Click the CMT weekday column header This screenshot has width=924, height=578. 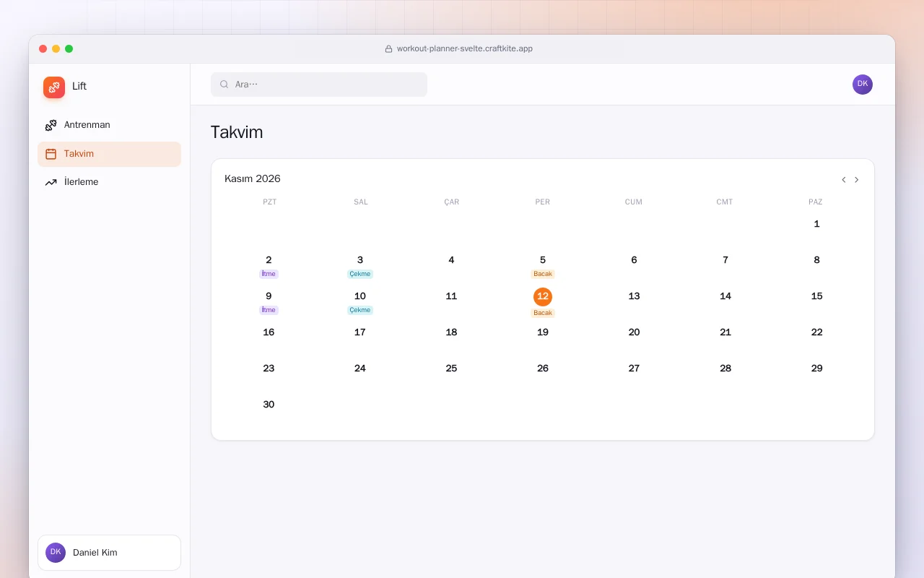(x=725, y=202)
